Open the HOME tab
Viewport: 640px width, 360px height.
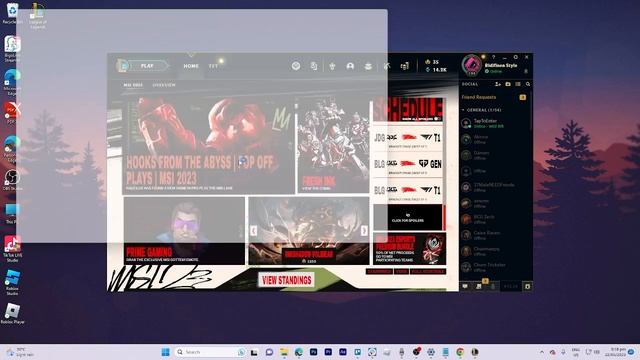(x=191, y=66)
